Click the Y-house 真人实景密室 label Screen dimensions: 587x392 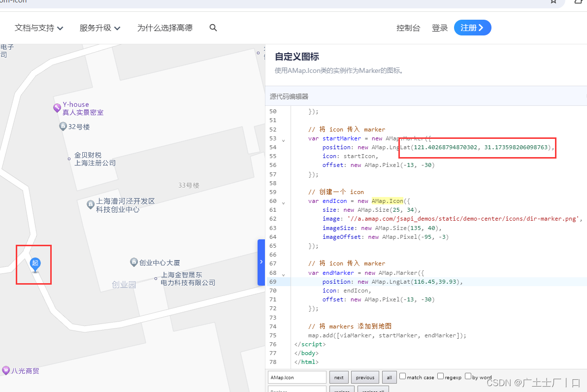click(83, 108)
